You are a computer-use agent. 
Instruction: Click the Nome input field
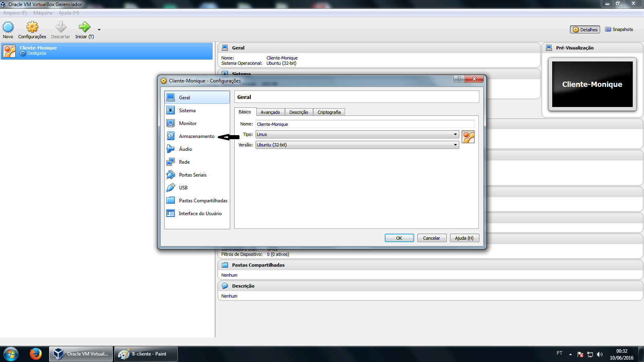(365, 124)
